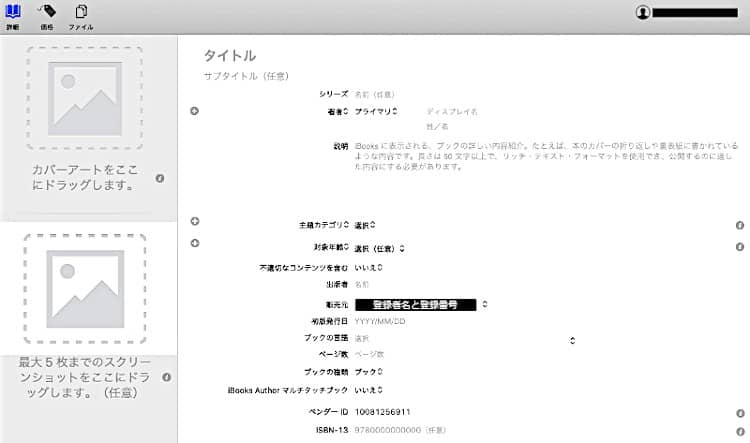The image size is (750, 443).
Task: Click the vendor ID value 10081256911
Action: [382, 412]
